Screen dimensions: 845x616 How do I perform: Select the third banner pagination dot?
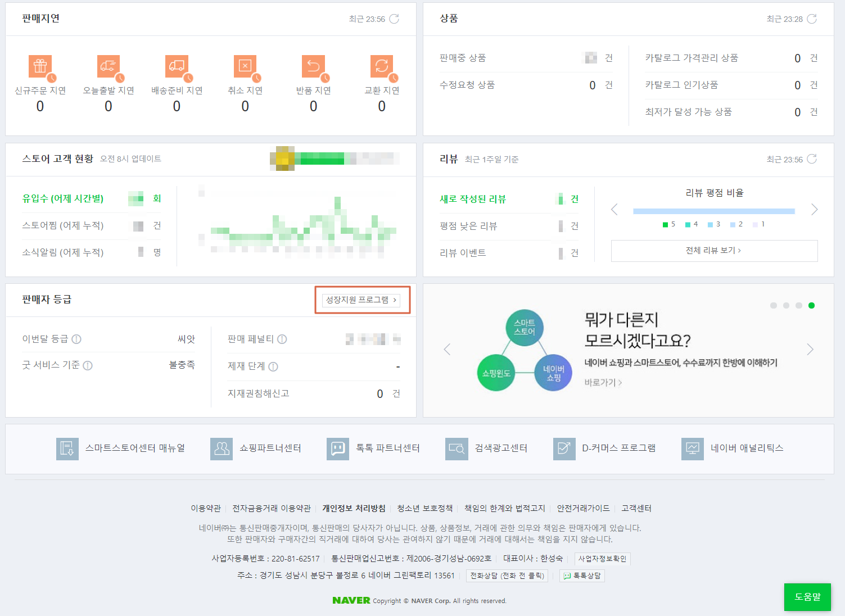pyautogui.click(x=799, y=305)
